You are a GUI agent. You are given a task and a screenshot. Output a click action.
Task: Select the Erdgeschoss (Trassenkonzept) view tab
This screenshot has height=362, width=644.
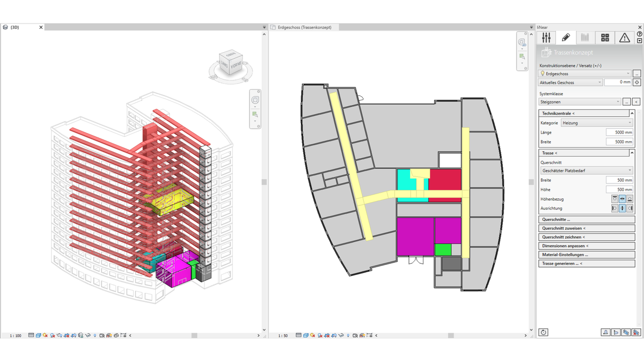(304, 27)
